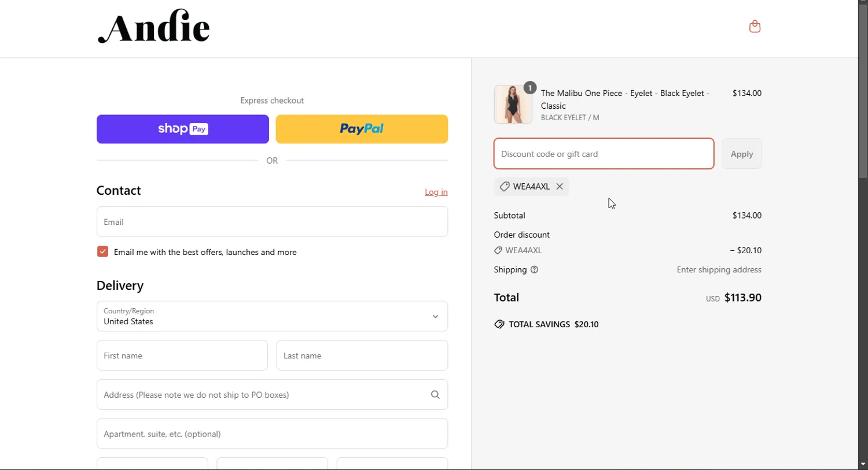Image resolution: width=868 pixels, height=470 pixels.
Task: Remove the WEA4AXL discount code
Action: (560, 186)
